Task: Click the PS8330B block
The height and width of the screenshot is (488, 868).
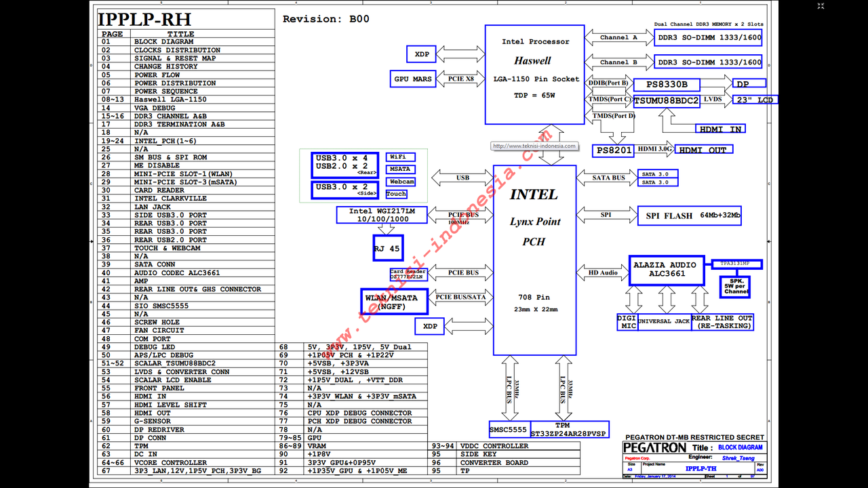Action: [x=666, y=85]
